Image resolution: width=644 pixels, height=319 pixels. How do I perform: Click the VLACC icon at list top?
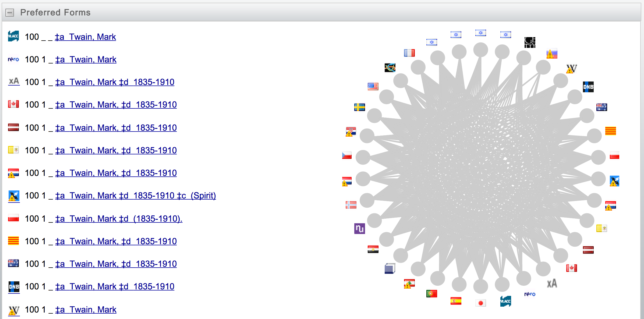(13, 36)
